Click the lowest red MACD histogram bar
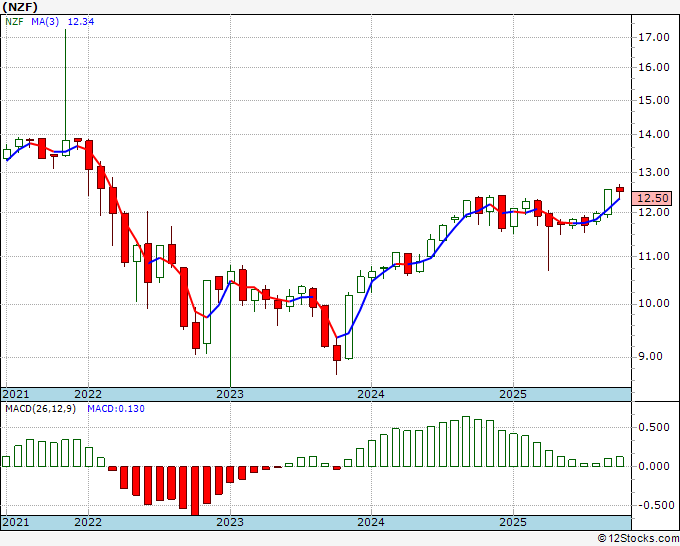The height and width of the screenshot is (546, 680). [x=195, y=491]
